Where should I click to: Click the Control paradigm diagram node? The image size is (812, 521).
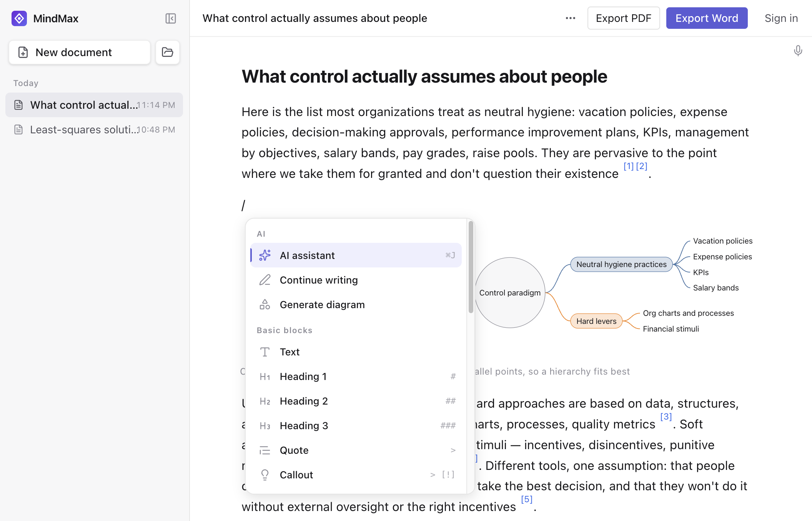(x=510, y=292)
